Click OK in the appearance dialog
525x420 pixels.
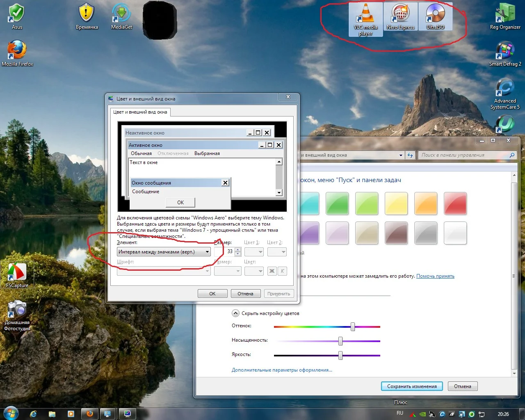[x=212, y=294]
